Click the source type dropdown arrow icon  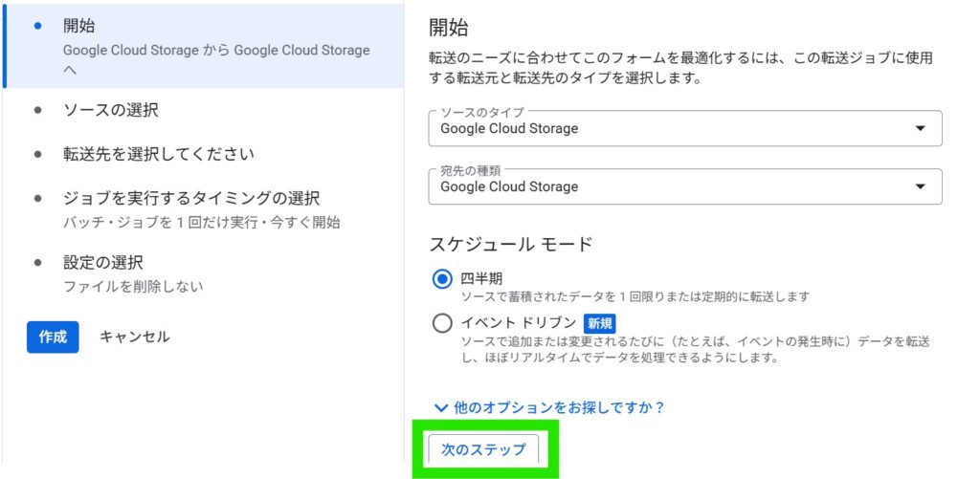pyautogui.click(x=920, y=128)
